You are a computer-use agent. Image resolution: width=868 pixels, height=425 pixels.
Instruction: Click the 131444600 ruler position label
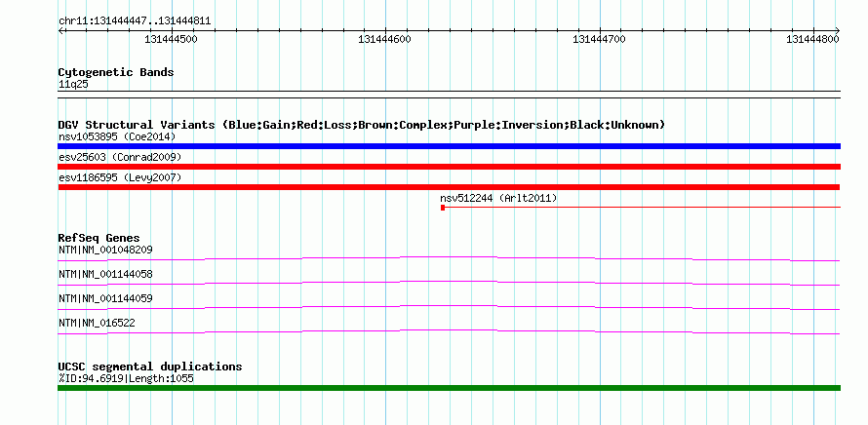384,39
